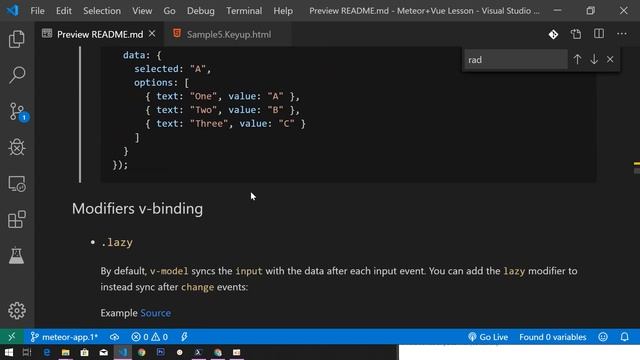The width and height of the screenshot is (640, 360).
Task: Open the Go menu
Action: click(x=169, y=11)
